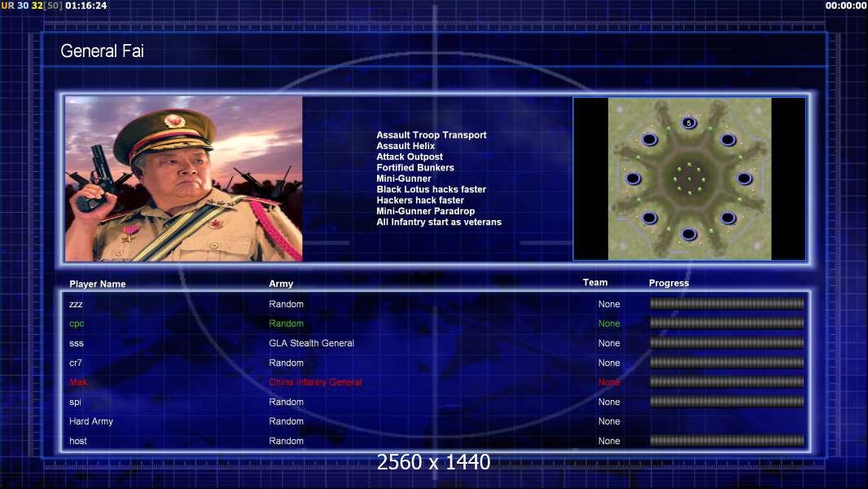Viewport: 868px width, 489px height.
Task: Select the lower-right start position on minimap
Action: point(728,218)
